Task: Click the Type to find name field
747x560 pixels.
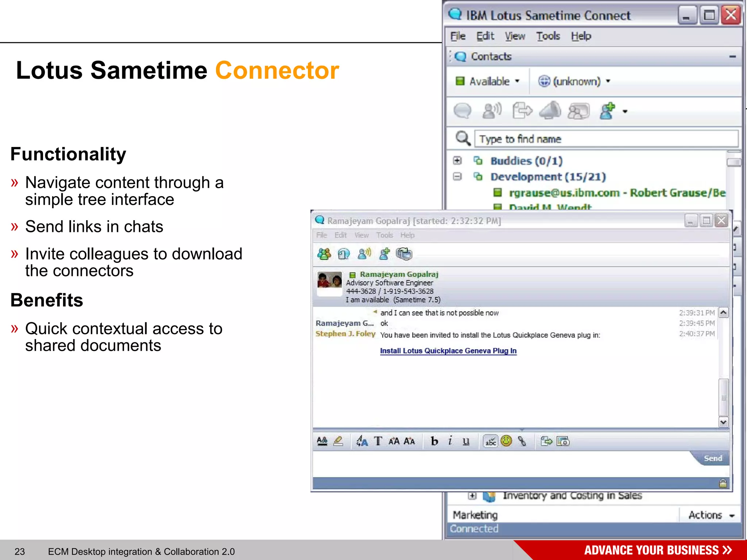Action: coord(606,139)
